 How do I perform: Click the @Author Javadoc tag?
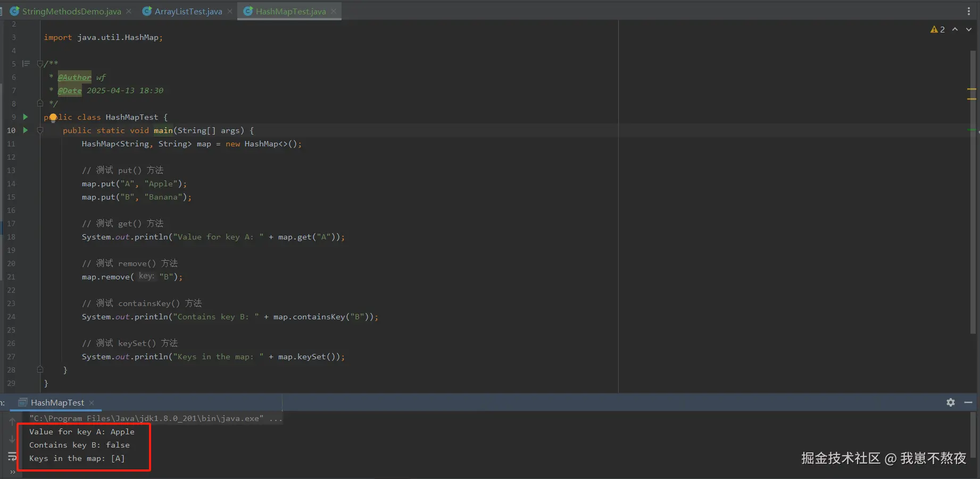74,77
